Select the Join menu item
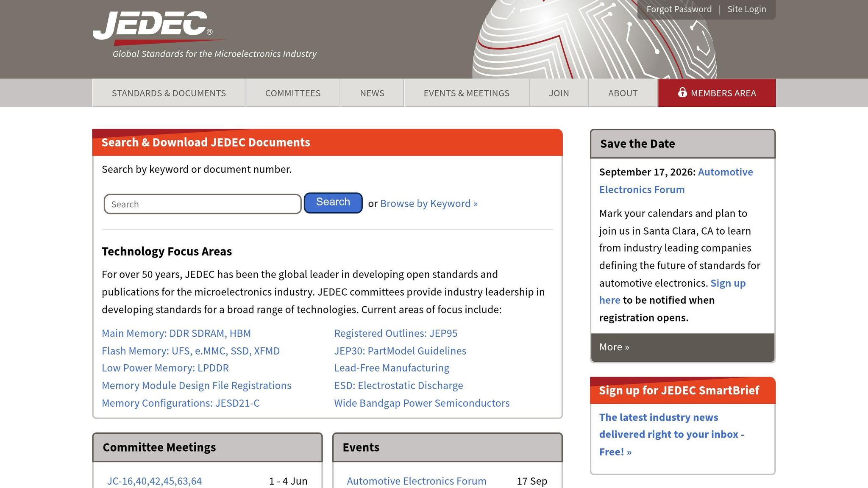Viewport: 868px width, 488px height. (x=559, y=93)
